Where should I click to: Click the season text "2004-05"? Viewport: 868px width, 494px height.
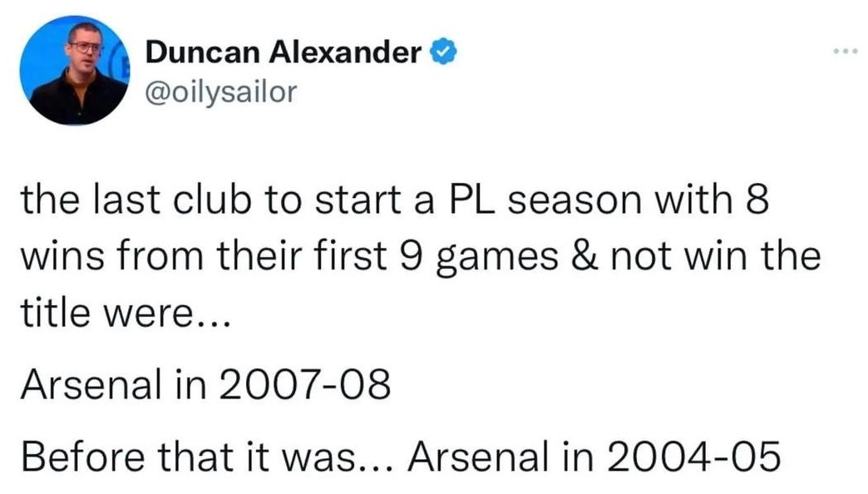(693, 457)
